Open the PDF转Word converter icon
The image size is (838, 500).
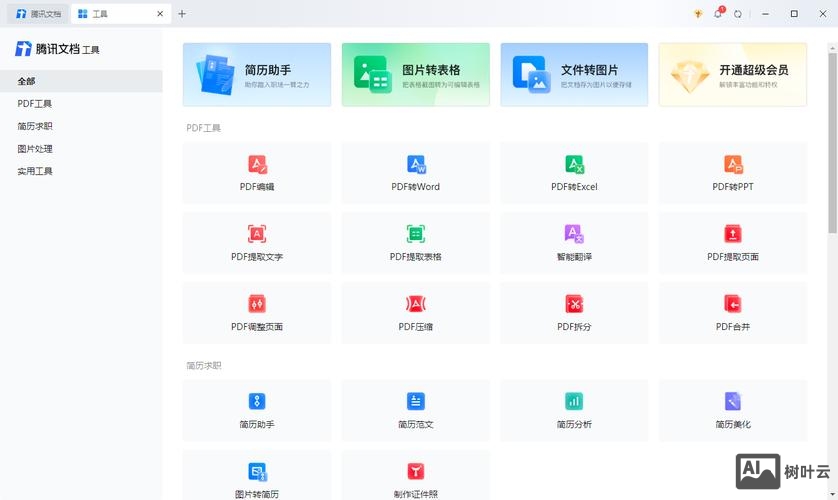tap(416, 164)
